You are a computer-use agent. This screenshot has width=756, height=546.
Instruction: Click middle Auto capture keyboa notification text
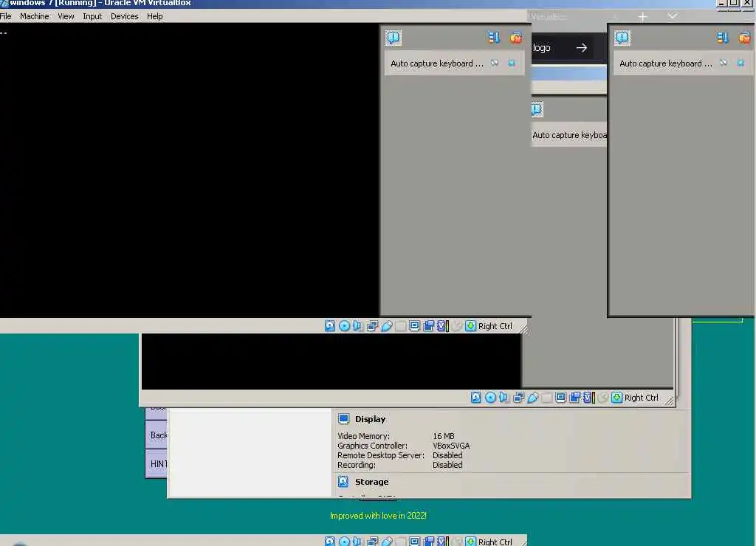point(569,136)
